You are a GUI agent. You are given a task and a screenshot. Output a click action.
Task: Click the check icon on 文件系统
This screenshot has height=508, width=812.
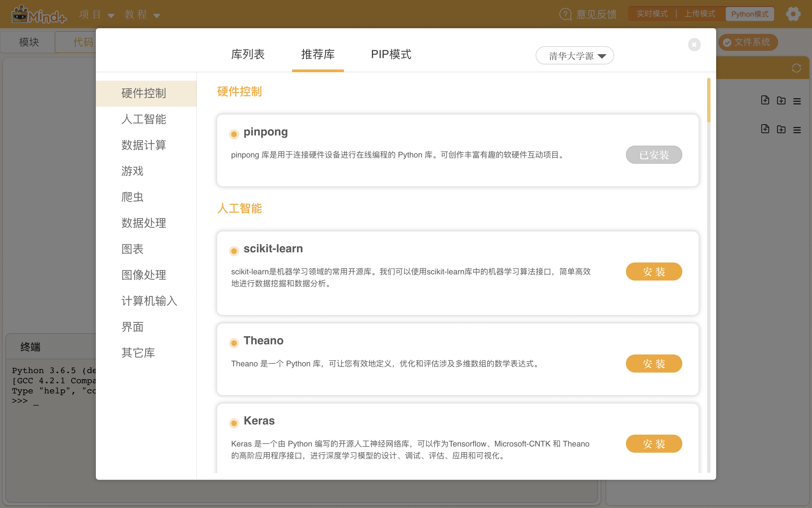(x=727, y=42)
